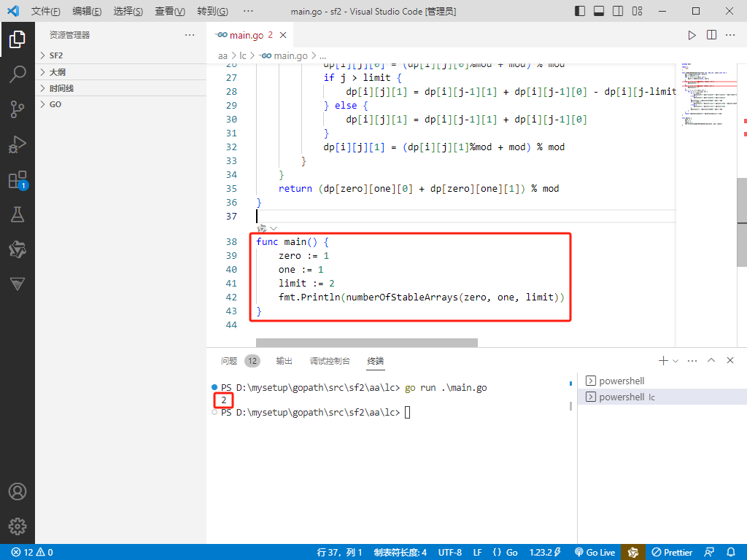
Task: Click the Go version 1.23.2 status
Action: [546, 553]
